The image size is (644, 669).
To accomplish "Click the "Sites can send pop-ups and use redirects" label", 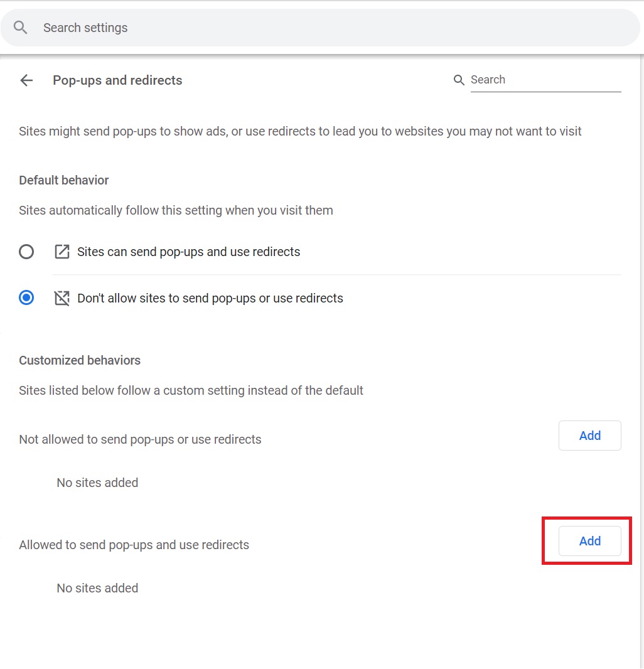I will (188, 252).
